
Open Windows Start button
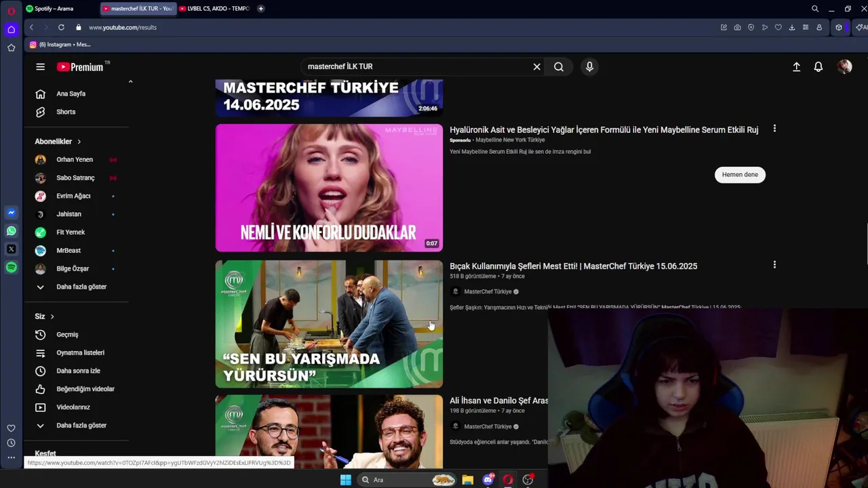coord(345,480)
